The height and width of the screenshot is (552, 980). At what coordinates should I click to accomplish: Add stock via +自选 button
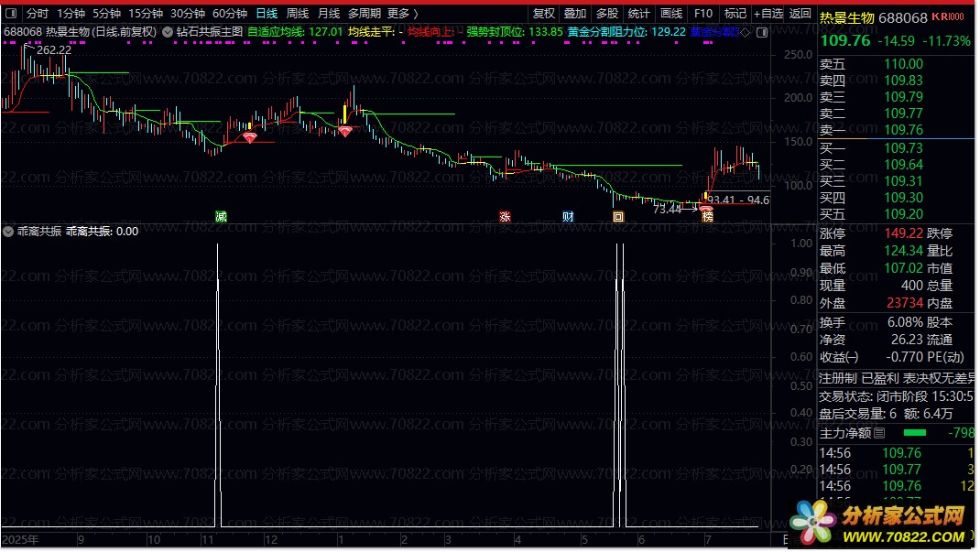(768, 13)
